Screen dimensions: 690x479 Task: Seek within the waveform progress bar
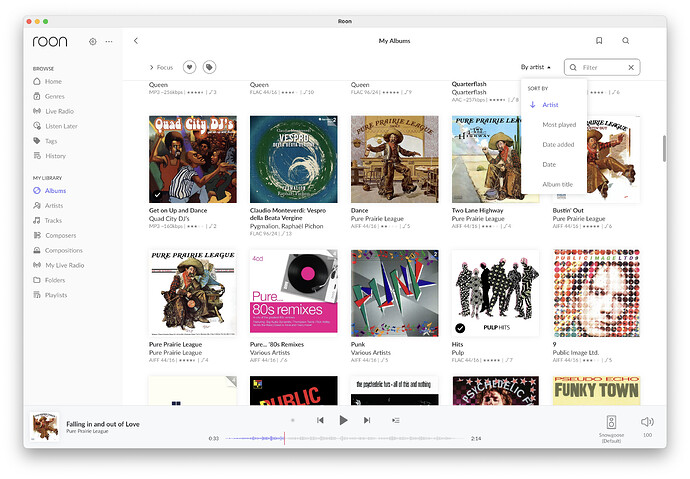point(345,438)
